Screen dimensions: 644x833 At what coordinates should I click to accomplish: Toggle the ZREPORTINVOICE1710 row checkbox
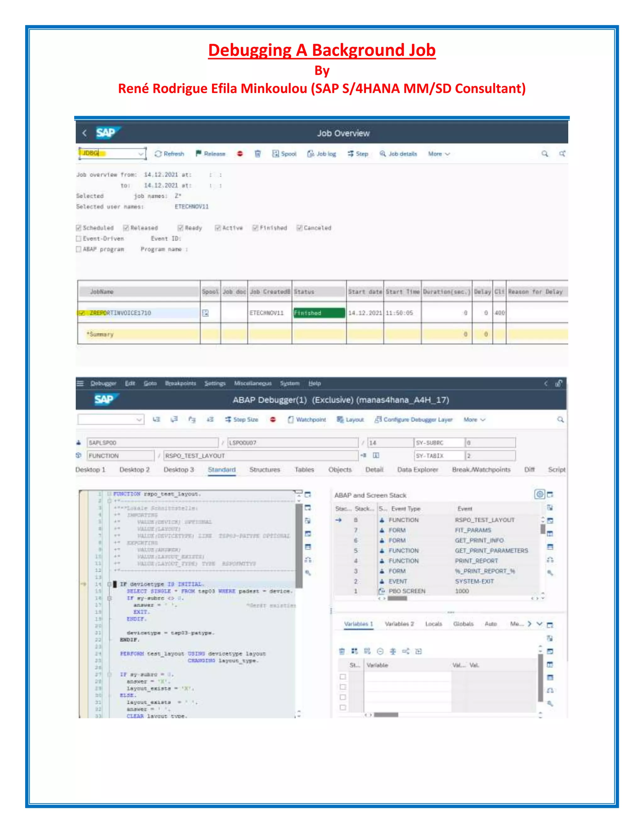point(82,313)
